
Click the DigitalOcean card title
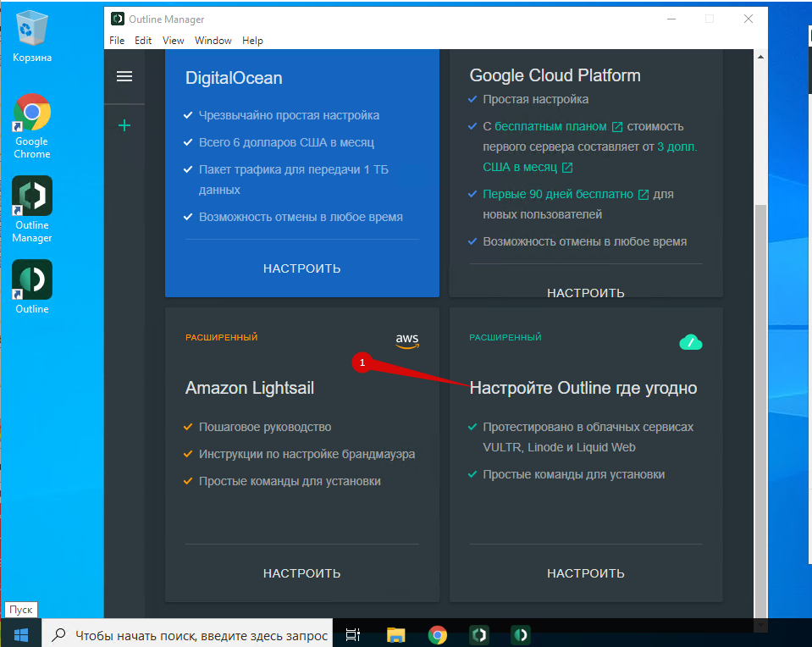tap(234, 78)
